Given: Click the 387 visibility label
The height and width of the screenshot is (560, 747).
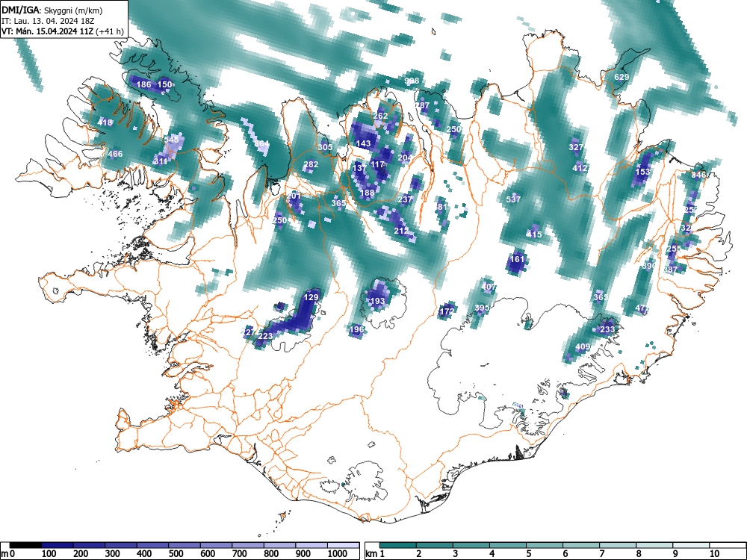Looking at the screenshot, I should pos(671,270).
